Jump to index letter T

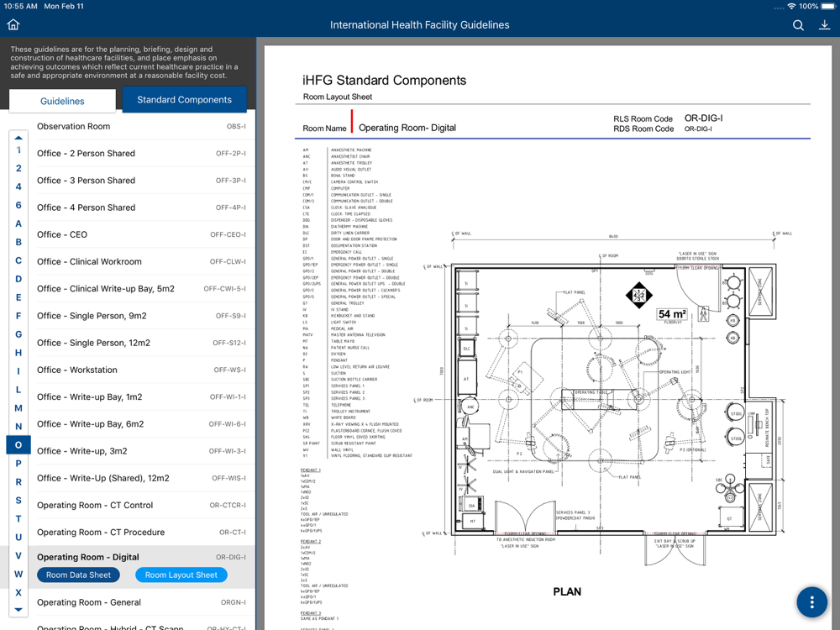[x=18, y=518]
